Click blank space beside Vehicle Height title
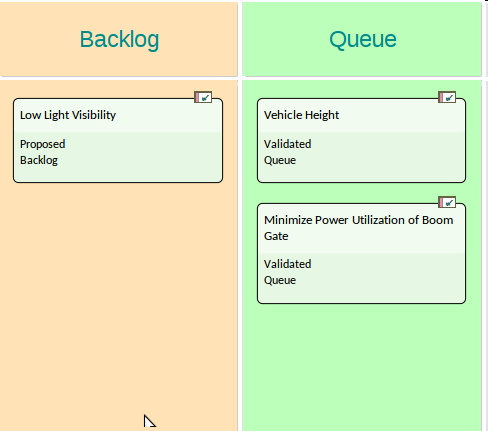The width and height of the screenshot is (488, 431). [x=400, y=115]
